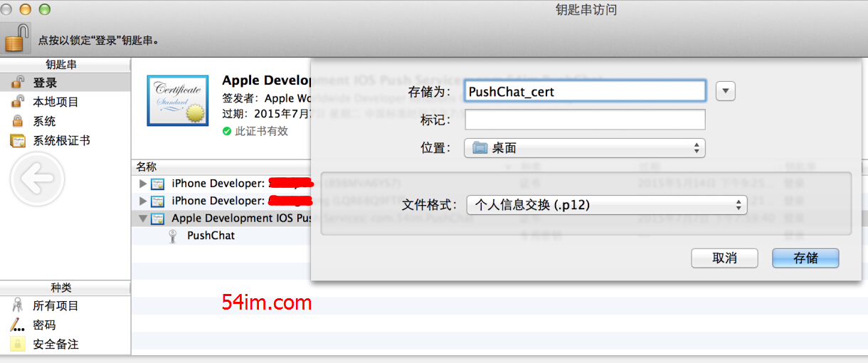Click the 名称 column header

tap(147, 167)
